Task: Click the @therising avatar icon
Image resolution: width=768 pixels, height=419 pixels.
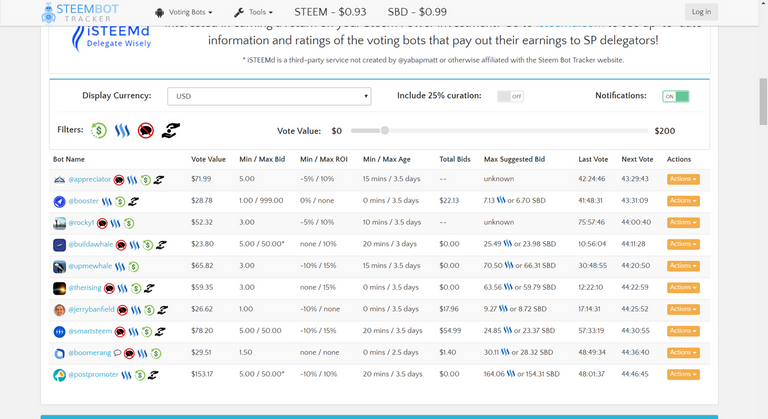Action: 59,288
